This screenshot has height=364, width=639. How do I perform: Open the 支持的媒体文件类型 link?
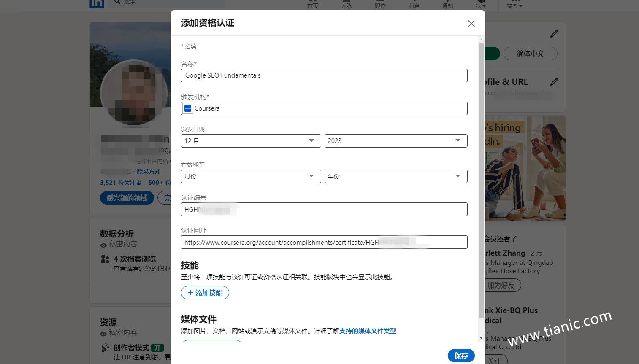(x=368, y=331)
